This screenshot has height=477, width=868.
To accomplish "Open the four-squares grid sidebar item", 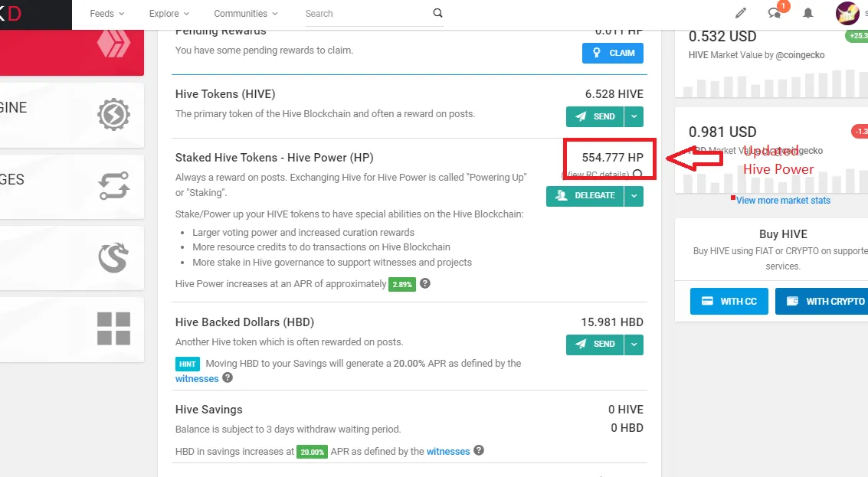I will pos(113,328).
